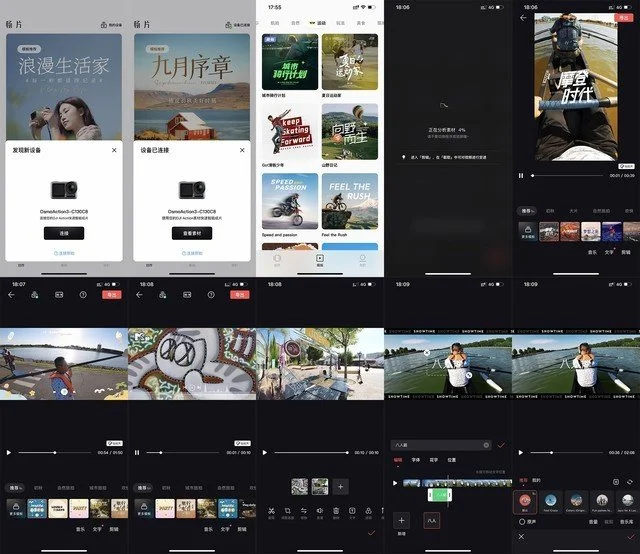Screen dimensions: 640x554
Task: Tap the 连接 button under OsmoAction3
Action: coord(64,233)
